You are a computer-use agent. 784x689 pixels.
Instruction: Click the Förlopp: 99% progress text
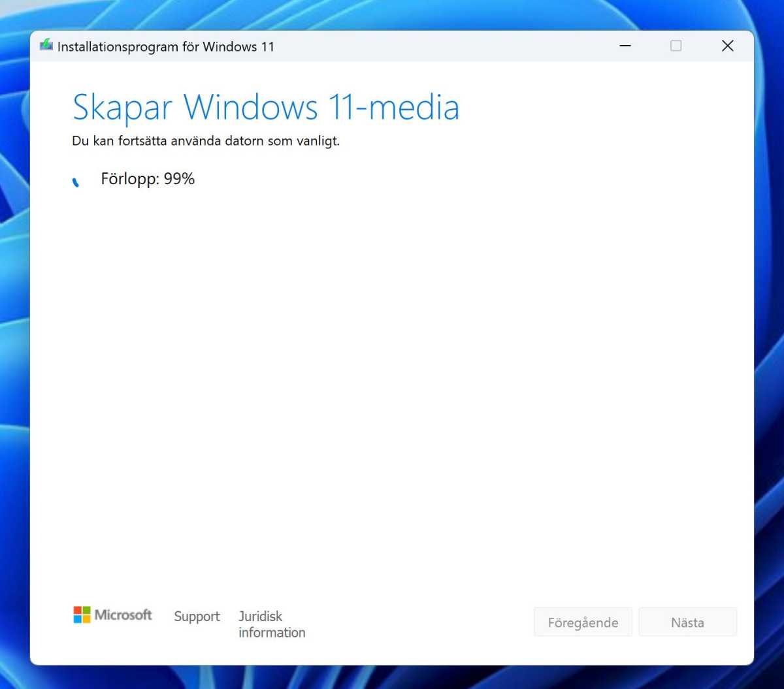coord(148,179)
